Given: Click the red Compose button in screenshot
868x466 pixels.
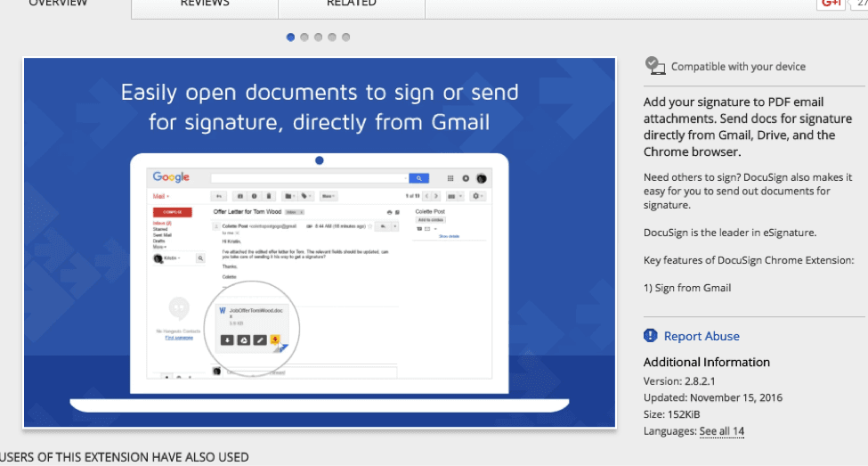Looking at the screenshot, I should (x=173, y=212).
